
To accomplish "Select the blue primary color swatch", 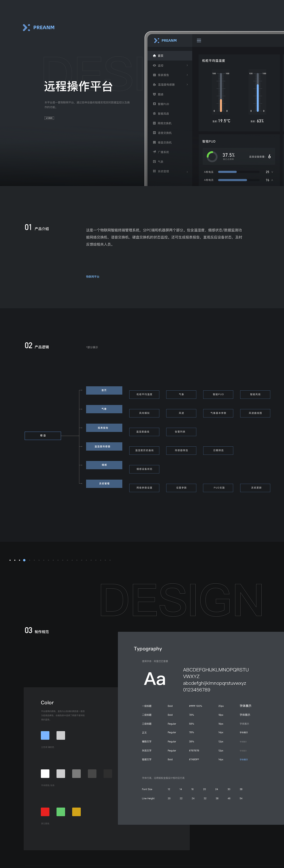I will point(45,735).
